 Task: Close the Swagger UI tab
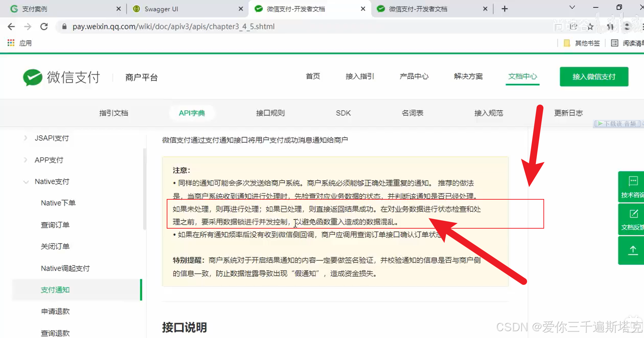click(241, 9)
